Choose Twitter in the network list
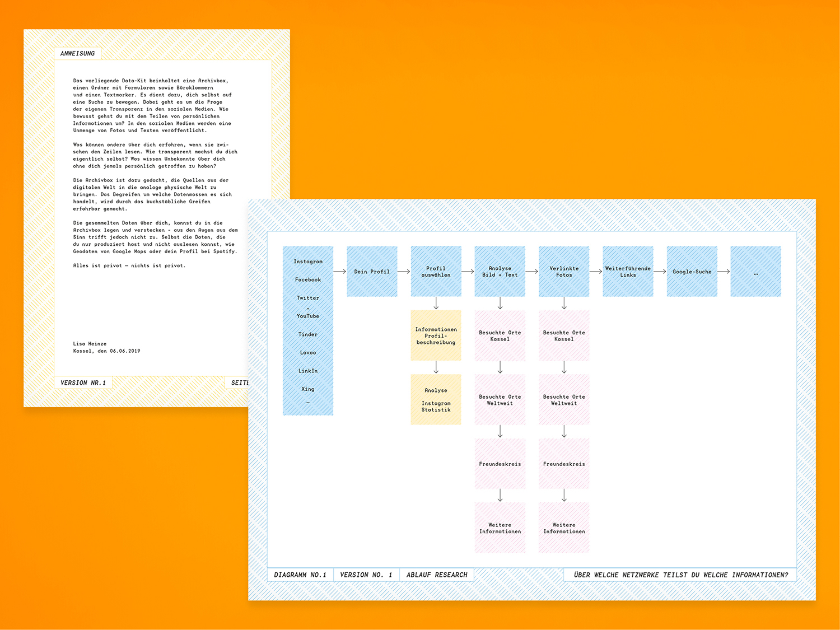 pos(308,298)
